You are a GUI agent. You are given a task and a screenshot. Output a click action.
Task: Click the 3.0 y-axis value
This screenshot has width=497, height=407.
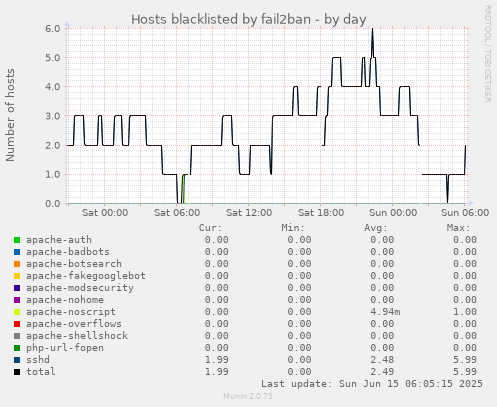coord(53,116)
